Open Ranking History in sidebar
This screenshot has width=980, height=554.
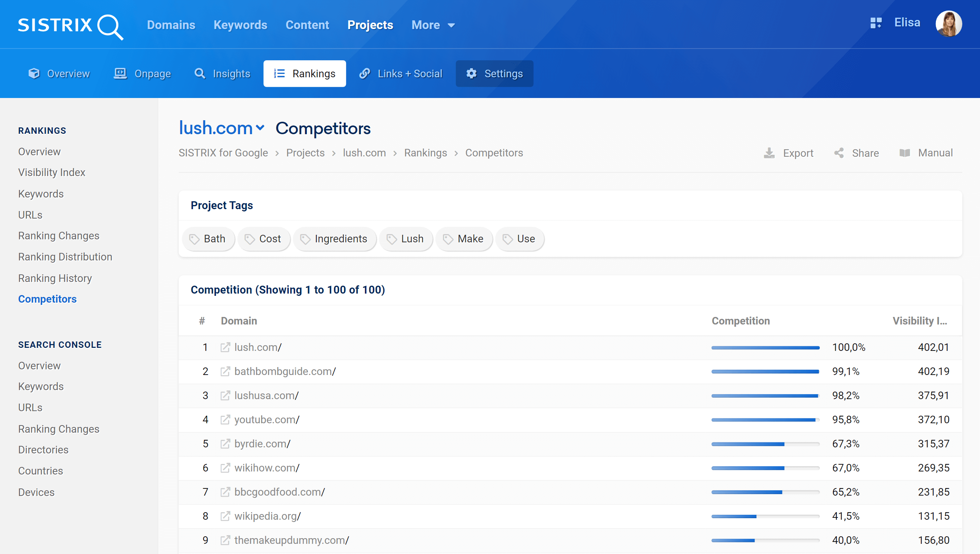coord(55,278)
